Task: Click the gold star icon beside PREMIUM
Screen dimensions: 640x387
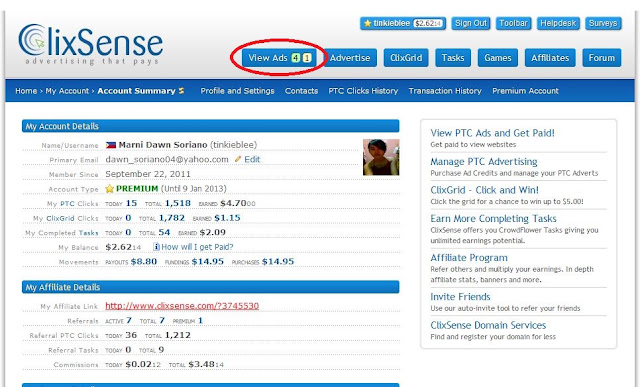Action: 109,189
